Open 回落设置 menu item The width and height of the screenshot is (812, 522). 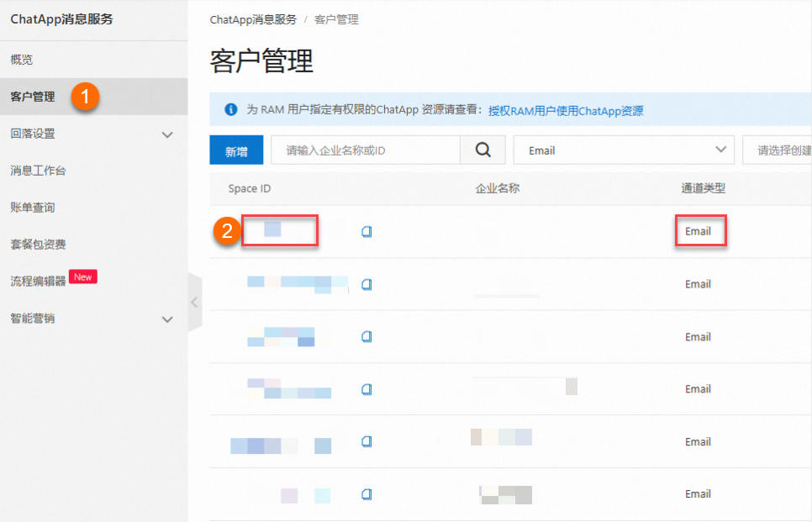33,134
